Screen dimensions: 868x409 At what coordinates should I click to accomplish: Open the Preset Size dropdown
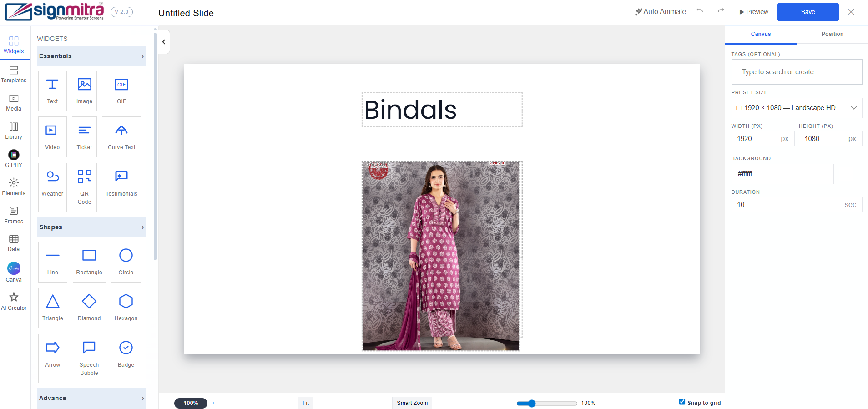(797, 108)
